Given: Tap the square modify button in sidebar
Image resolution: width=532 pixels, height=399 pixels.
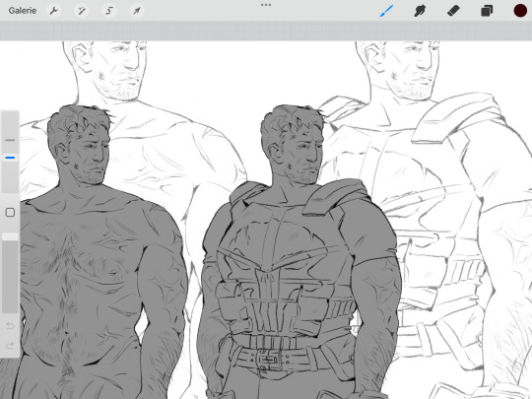Looking at the screenshot, I should [10, 213].
